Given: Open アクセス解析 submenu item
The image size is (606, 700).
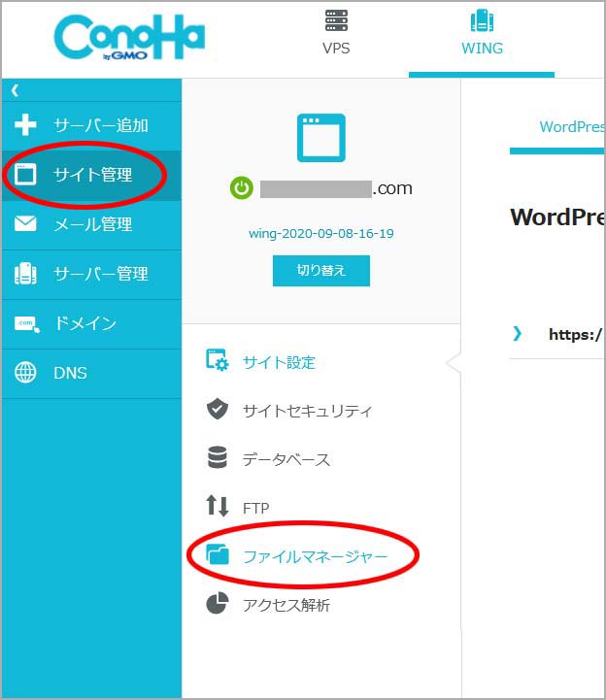Looking at the screenshot, I should coord(286,606).
